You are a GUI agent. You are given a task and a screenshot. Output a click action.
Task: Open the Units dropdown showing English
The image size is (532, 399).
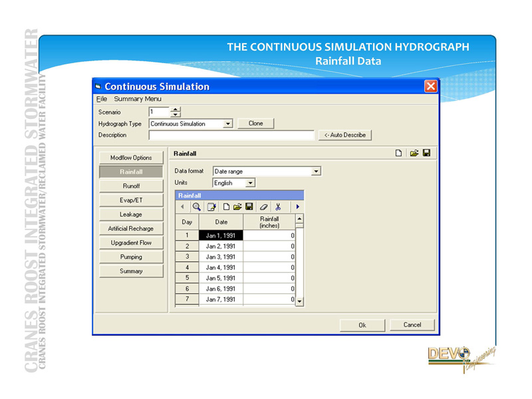pos(250,182)
